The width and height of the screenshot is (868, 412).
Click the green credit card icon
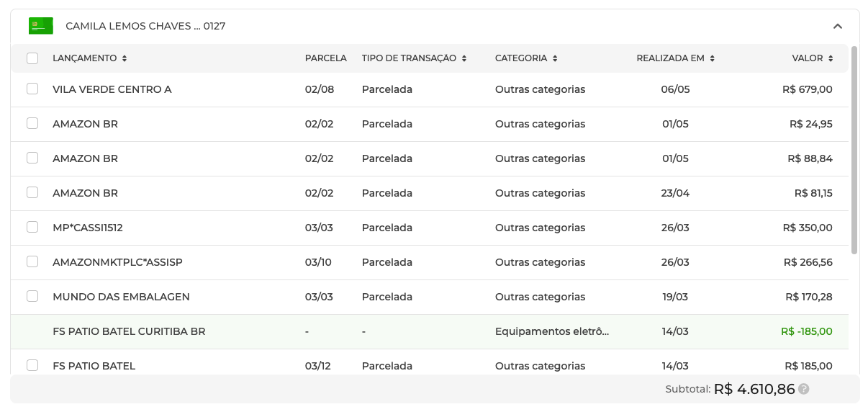[41, 26]
